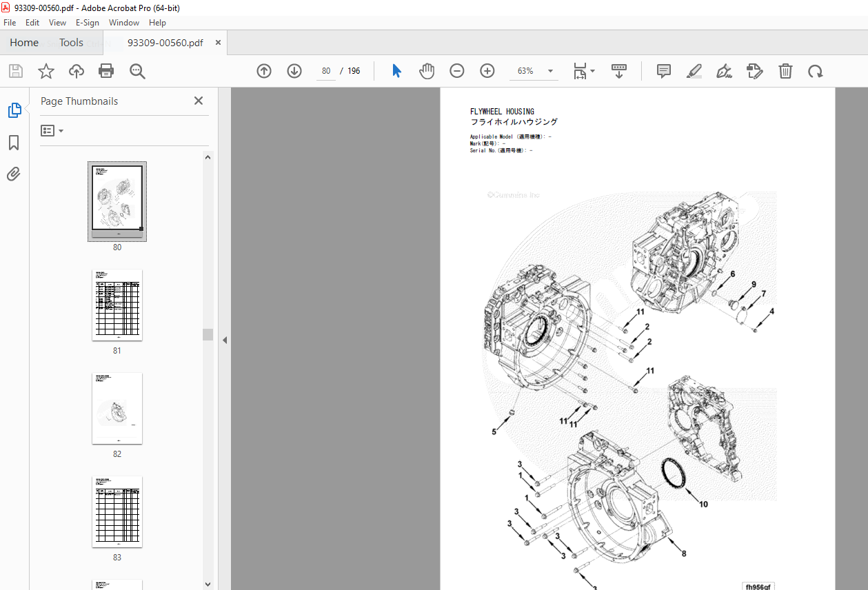Choose the Selection arrow tool
The image size is (868, 590).
[x=396, y=71]
